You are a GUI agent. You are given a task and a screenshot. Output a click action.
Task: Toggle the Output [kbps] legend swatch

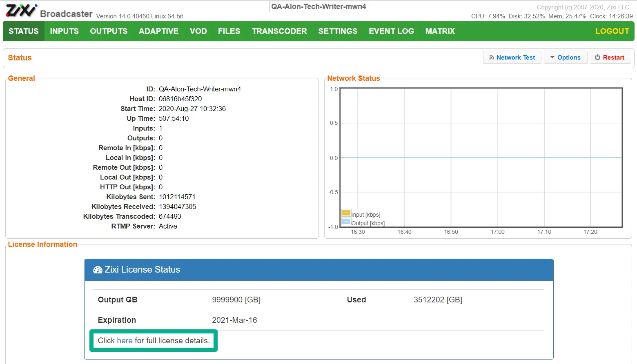[346, 222]
